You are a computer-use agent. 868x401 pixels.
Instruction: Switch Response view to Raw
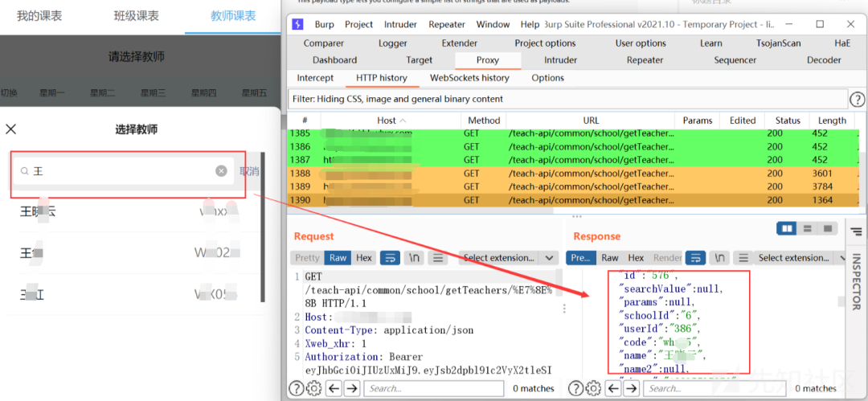coord(610,257)
